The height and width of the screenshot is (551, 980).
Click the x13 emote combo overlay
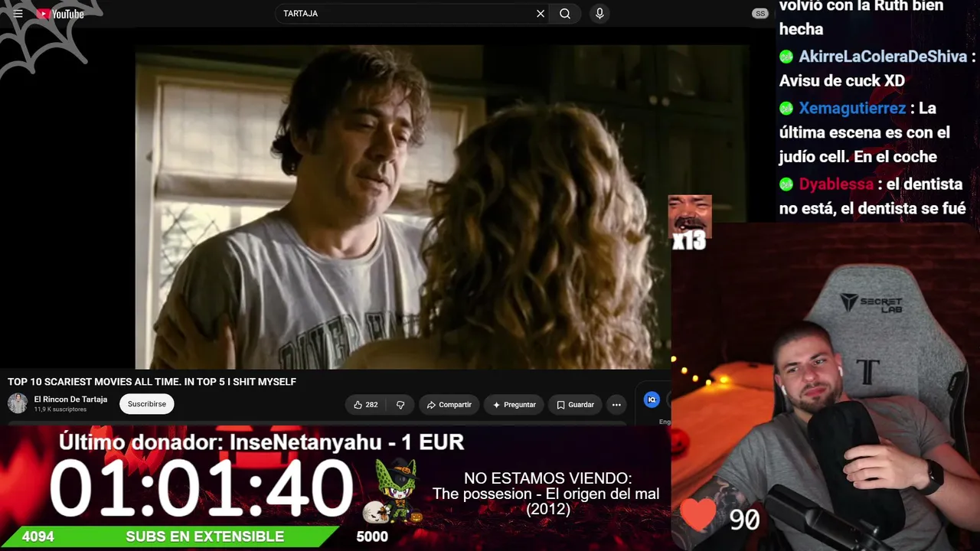tap(690, 223)
